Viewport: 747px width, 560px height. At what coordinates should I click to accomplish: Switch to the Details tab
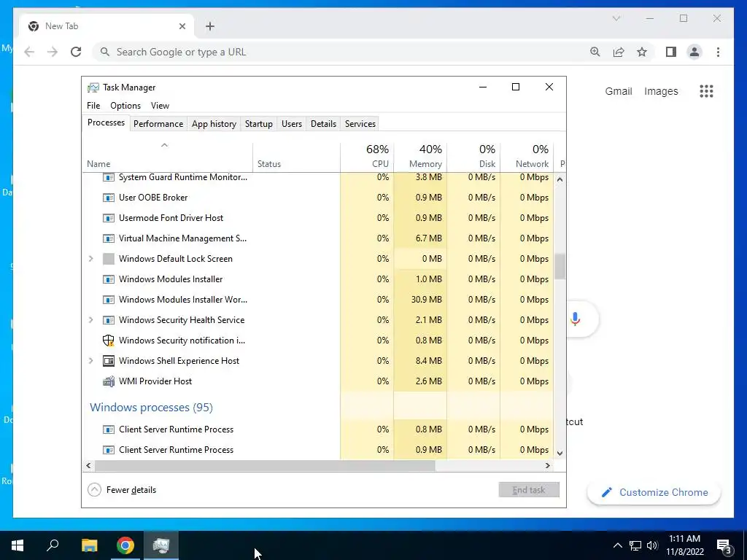[x=323, y=124]
